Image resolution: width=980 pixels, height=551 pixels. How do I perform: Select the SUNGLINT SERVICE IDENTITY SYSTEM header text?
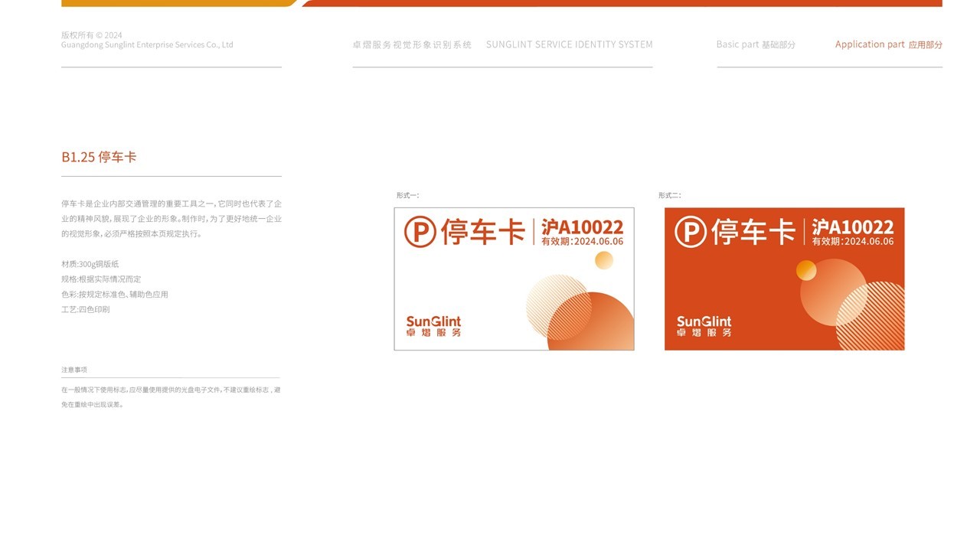coord(570,44)
